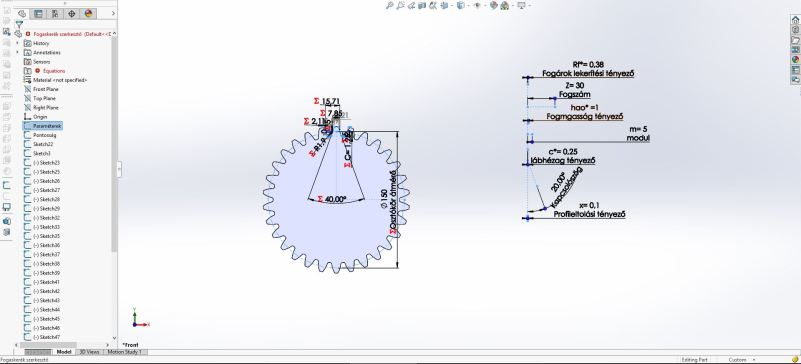
Task: Open the Custom Properties pane icon
Action: [795, 69]
